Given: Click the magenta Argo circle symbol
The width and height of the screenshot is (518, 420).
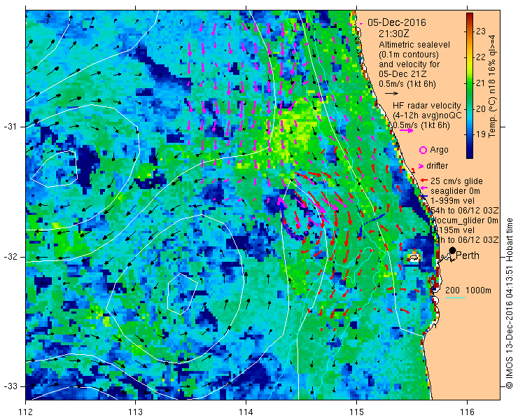Looking at the screenshot, I should tap(423, 150).
